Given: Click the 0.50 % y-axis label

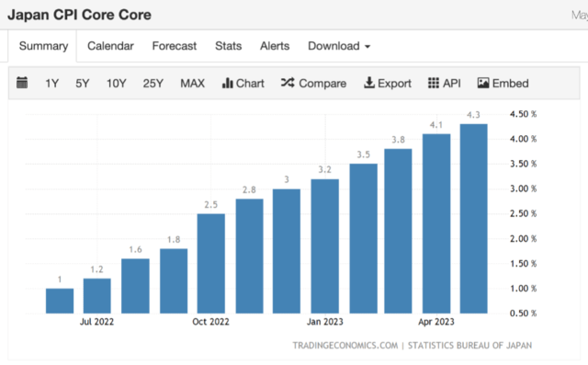Looking at the screenshot, I should click(x=523, y=314).
